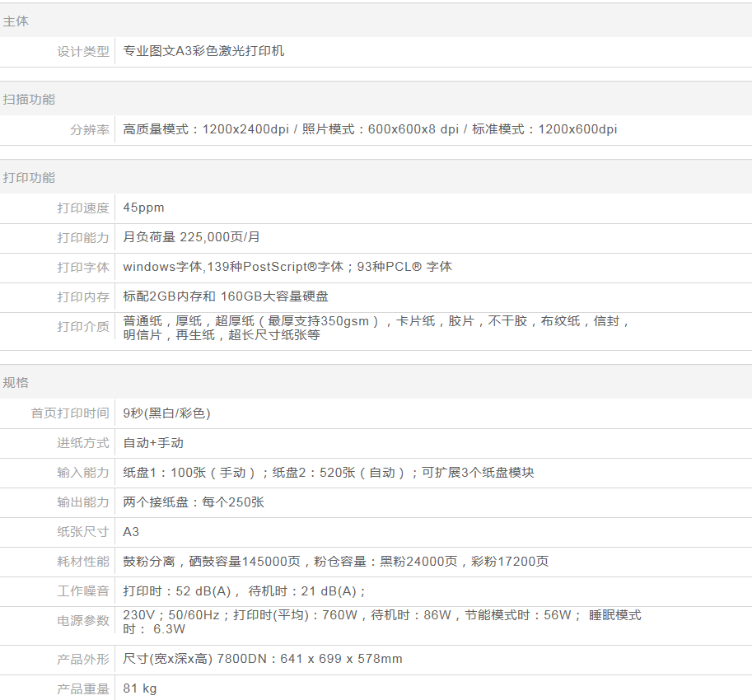The image size is (752, 700).
Task: Click the 打印字体 row label
Action: point(82,267)
